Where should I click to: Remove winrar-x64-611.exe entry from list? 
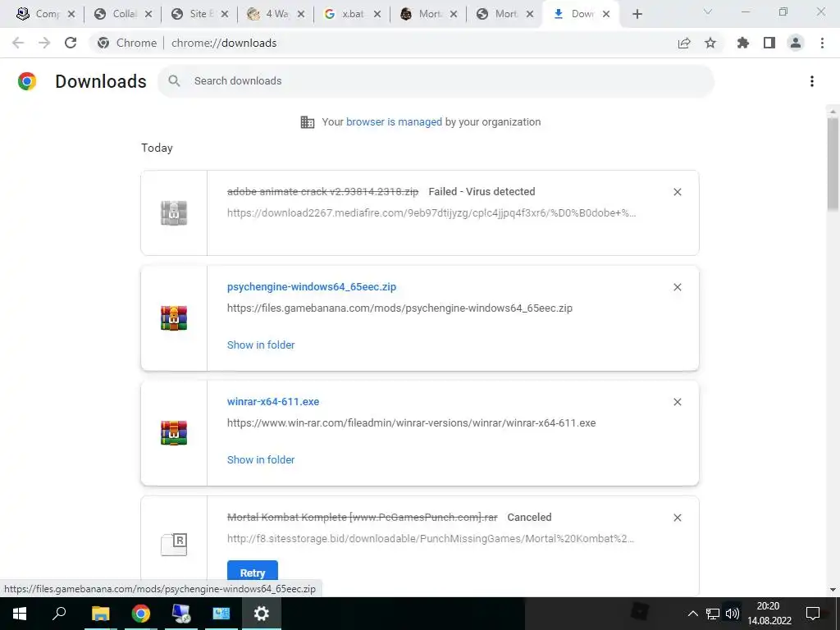click(x=677, y=402)
